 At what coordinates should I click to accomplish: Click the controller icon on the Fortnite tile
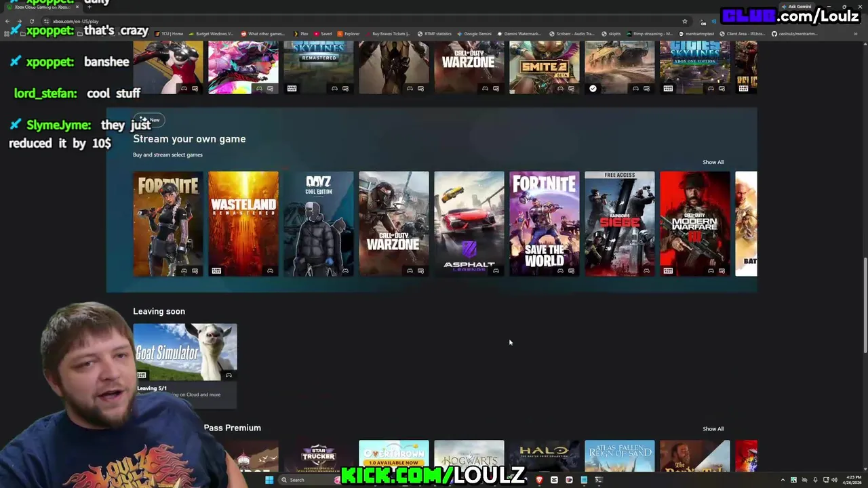click(x=184, y=271)
